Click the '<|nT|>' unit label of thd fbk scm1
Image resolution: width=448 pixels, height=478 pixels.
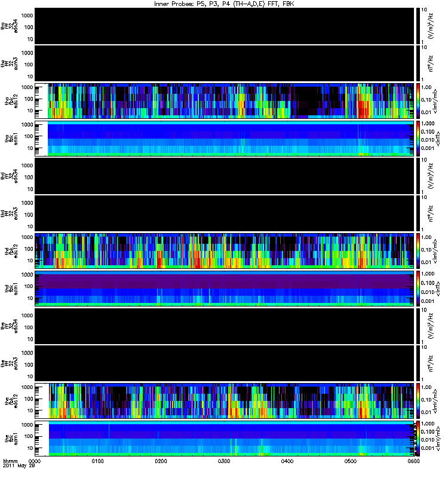(438, 289)
